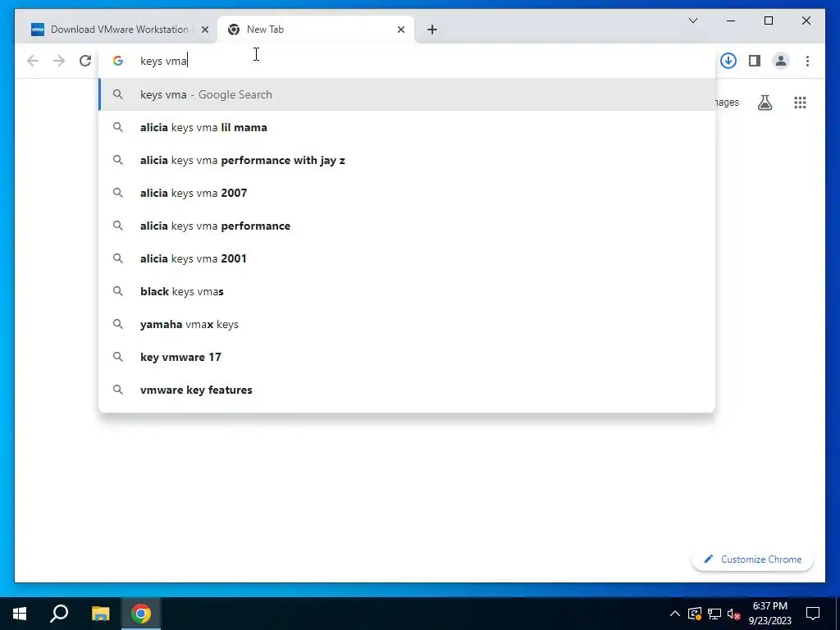The height and width of the screenshot is (630, 840).
Task: Choose suggestion 'alicia keys vma lil mama'
Action: point(407,127)
